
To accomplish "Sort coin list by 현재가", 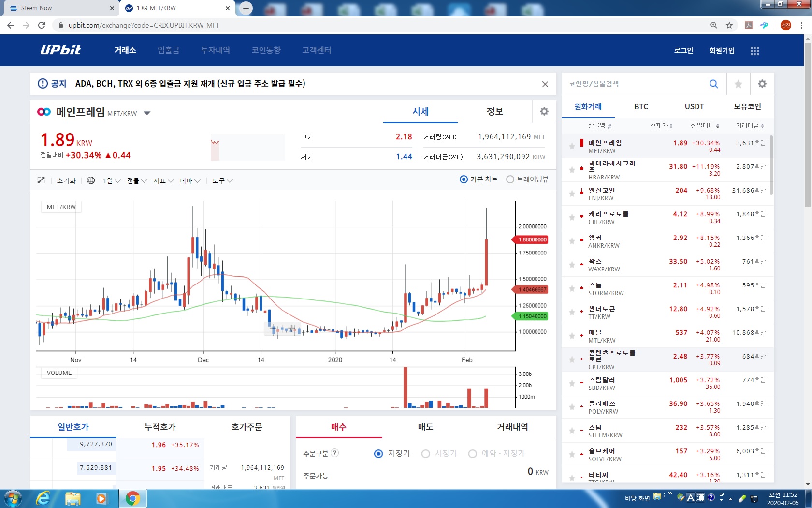I will (x=661, y=126).
